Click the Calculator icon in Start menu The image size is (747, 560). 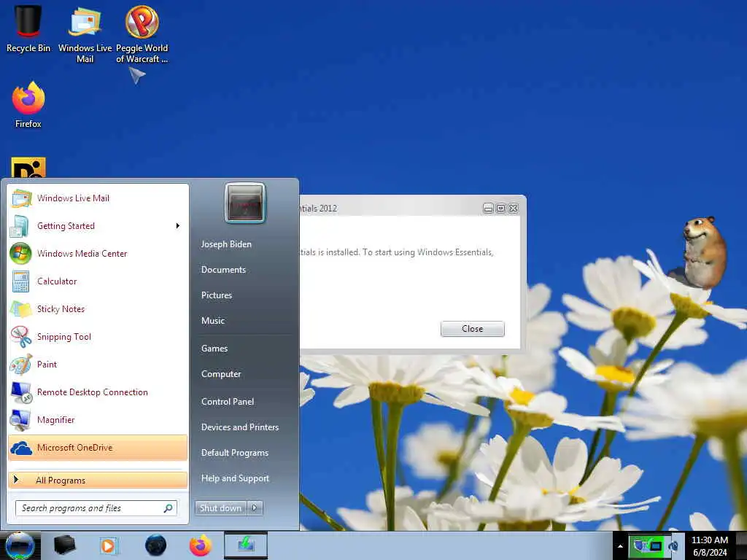(x=21, y=281)
